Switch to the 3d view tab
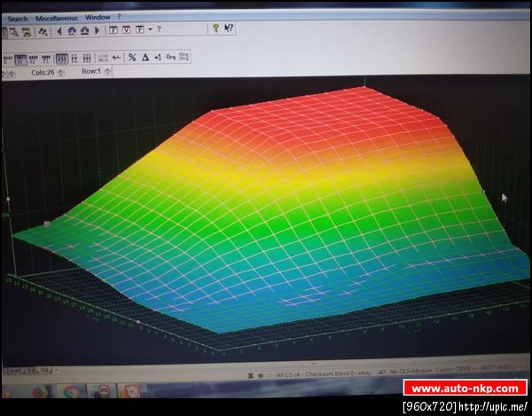 tap(45, 370)
